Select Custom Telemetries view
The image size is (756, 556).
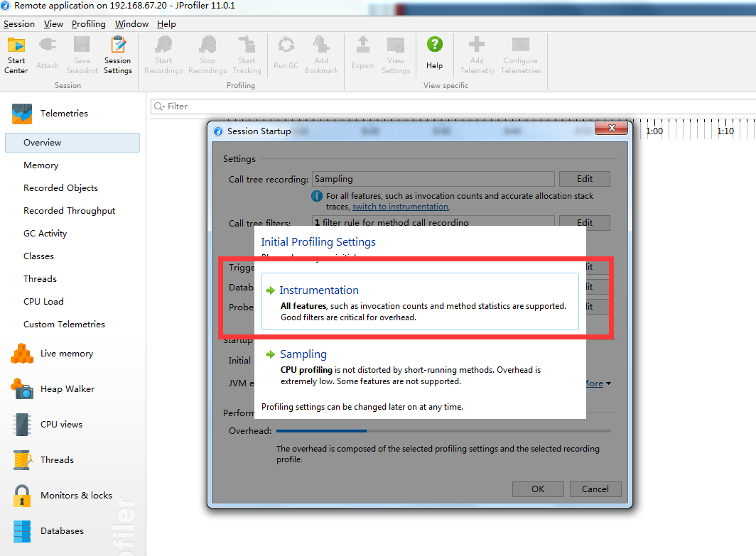click(x=64, y=325)
